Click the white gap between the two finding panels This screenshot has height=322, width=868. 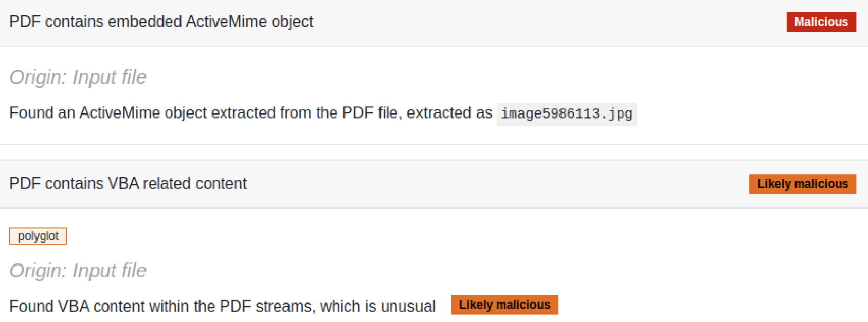pyautogui.click(x=434, y=152)
